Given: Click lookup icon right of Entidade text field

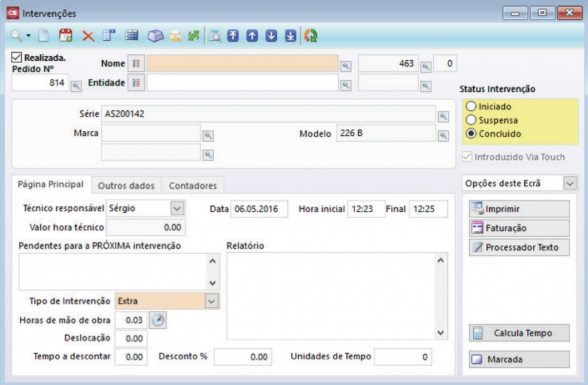Looking at the screenshot, I should point(346,85).
